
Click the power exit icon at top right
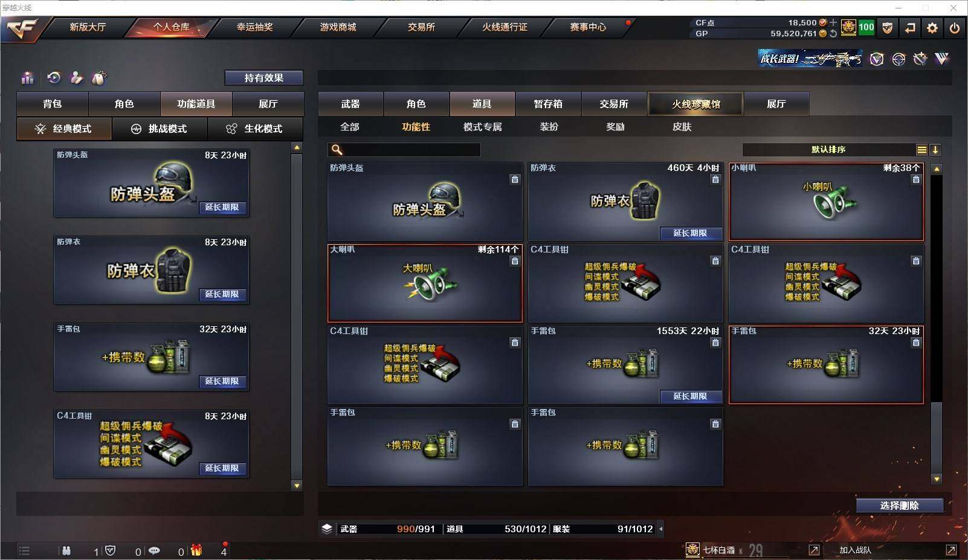tap(955, 28)
